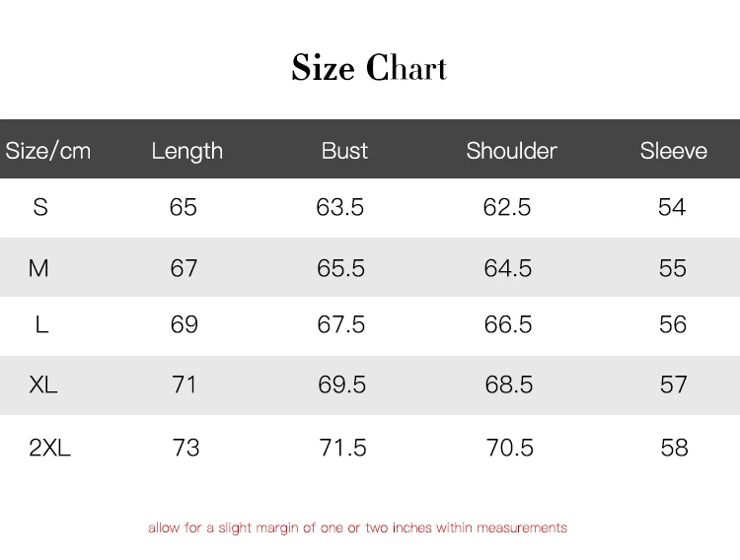Screen dimensions: 740x560
Task: Click the 71.5 bust value for 2XL
Action: tap(342, 448)
